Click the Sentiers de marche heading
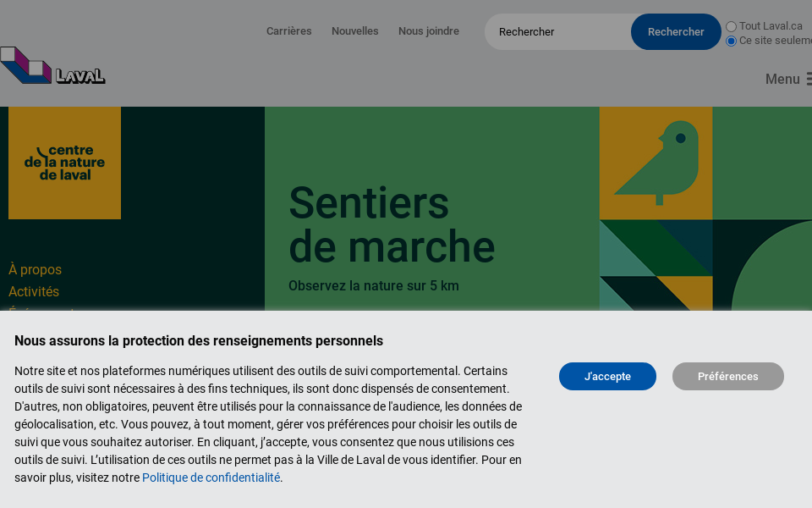The width and height of the screenshot is (812, 508). pos(392,224)
